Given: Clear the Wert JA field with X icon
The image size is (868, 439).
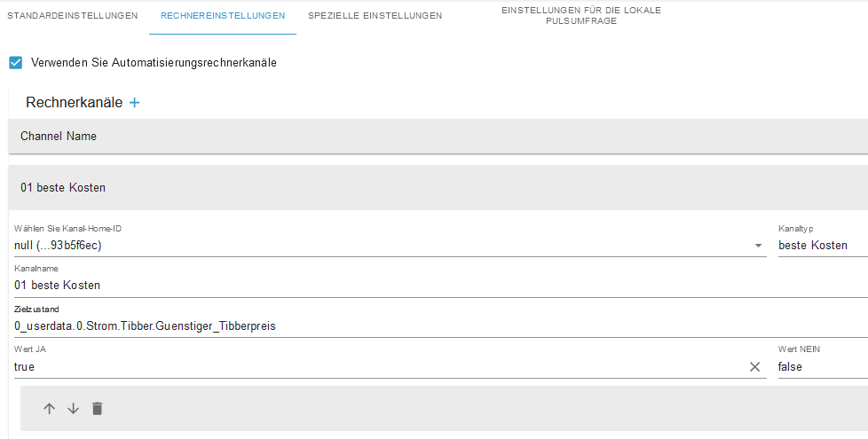Looking at the screenshot, I should [755, 366].
